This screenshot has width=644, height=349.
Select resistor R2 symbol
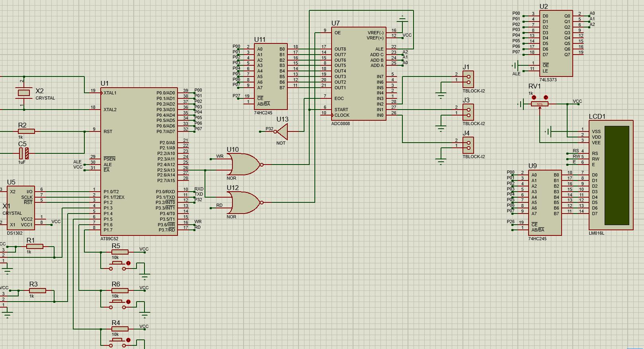pos(26,131)
